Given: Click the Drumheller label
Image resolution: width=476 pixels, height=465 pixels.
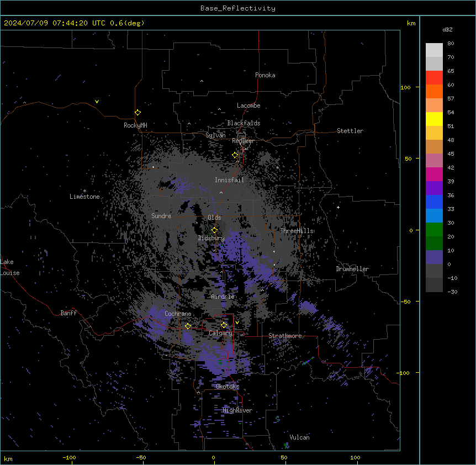Looking at the screenshot, I should (x=352, y=269).
